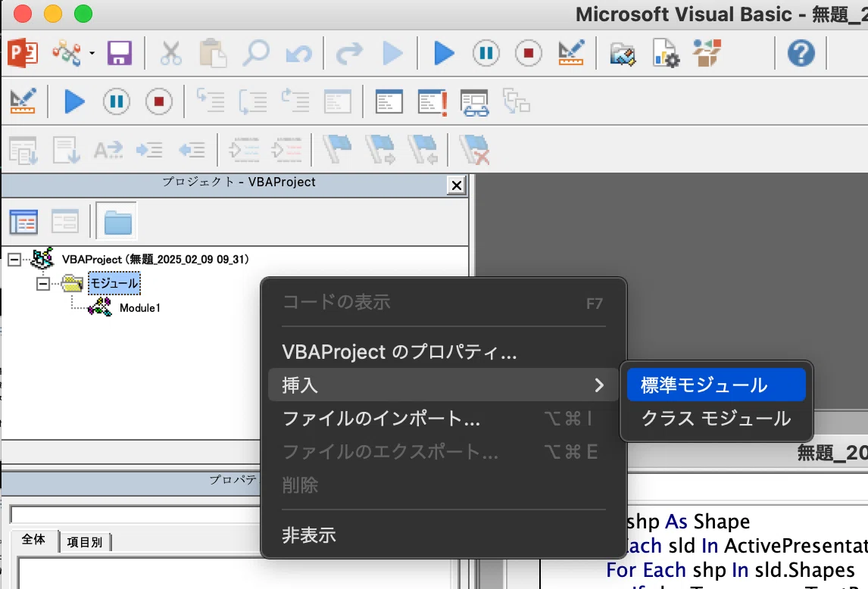
Task: Select Module1 in project tree
Action: pyautogui.click(x=139, y=308)
